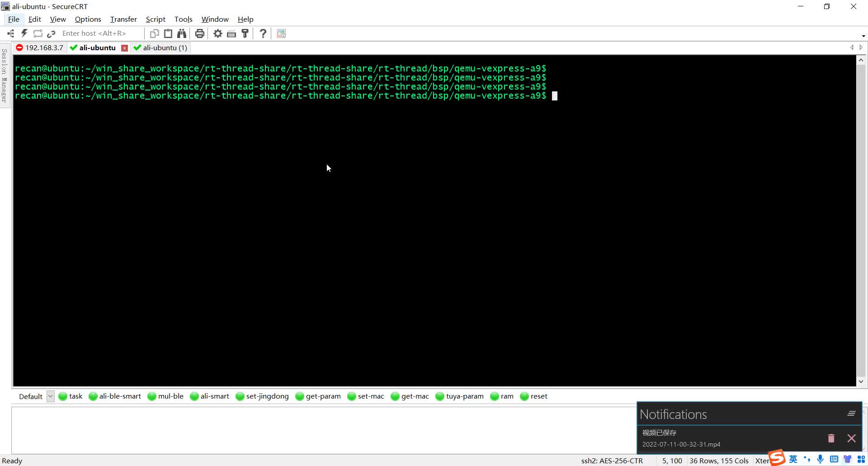Screen dimensions: 868x466
Task: Open the Sogou skin shirt icon
Action: coord(848,460)
